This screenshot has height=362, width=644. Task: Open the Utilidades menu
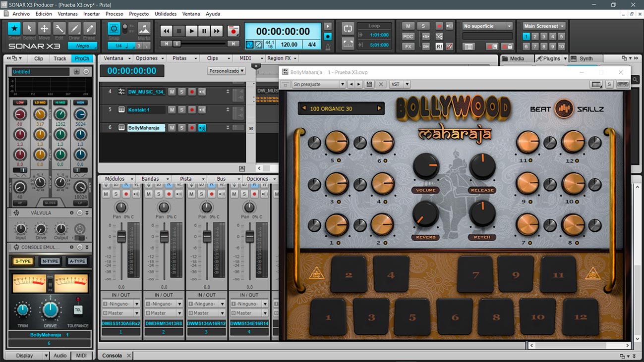(166, 14)
